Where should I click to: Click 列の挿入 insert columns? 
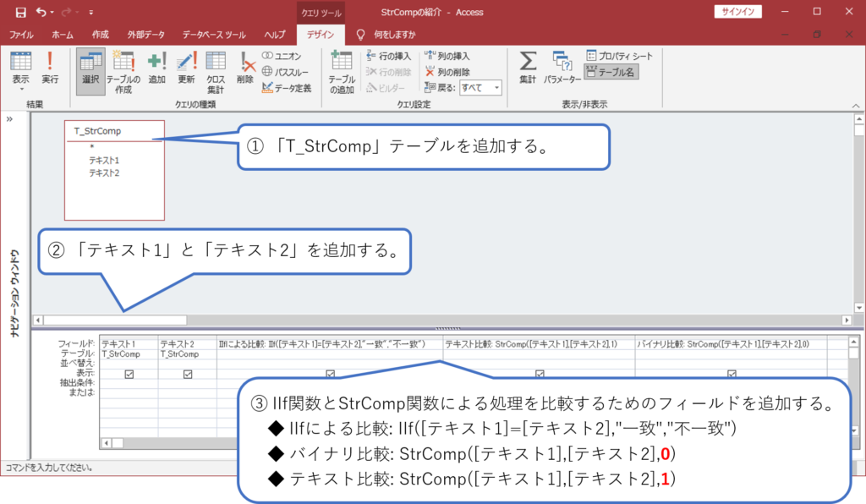point(447,56)
